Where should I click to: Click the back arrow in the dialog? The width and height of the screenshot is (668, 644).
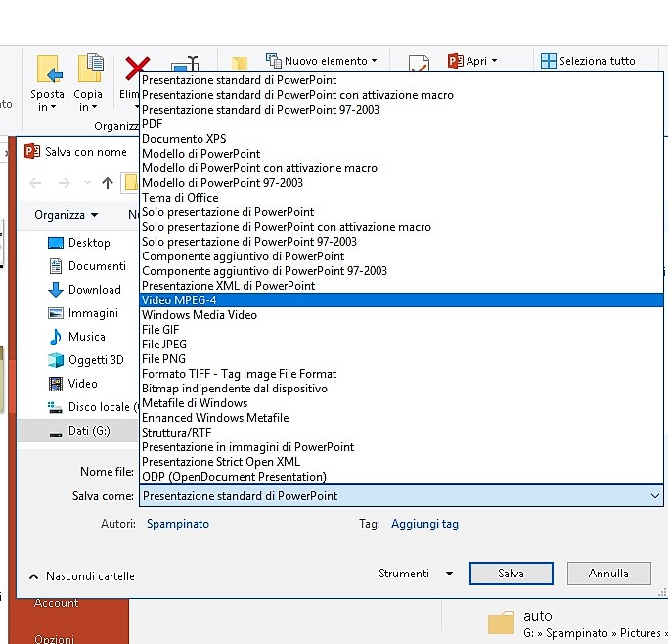tap(36, 183)
